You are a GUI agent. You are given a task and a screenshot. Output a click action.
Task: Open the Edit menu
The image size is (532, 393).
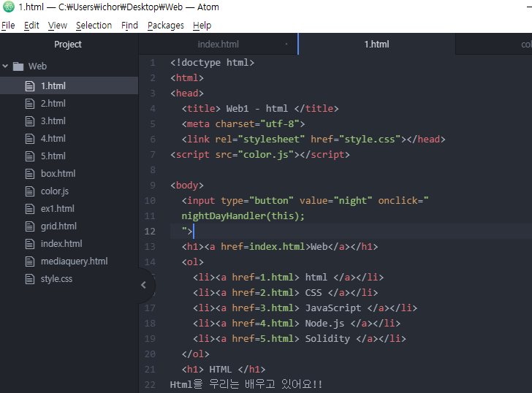click(31, 26)
